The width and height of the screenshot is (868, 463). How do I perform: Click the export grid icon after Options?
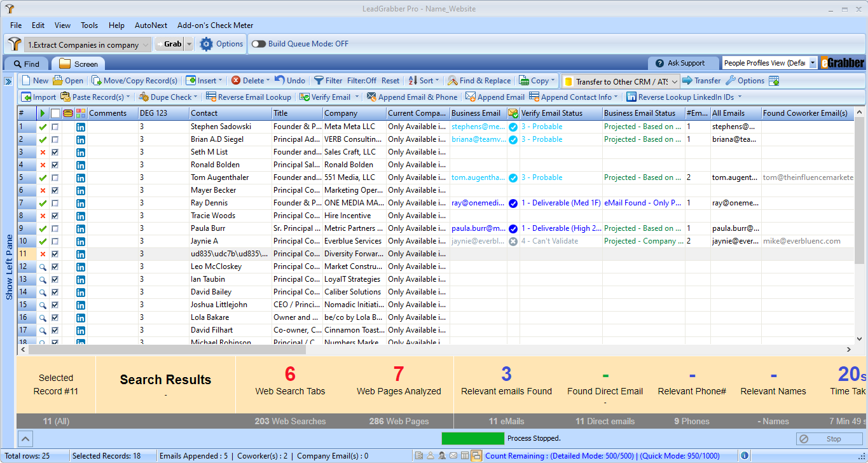click(774, 81)
